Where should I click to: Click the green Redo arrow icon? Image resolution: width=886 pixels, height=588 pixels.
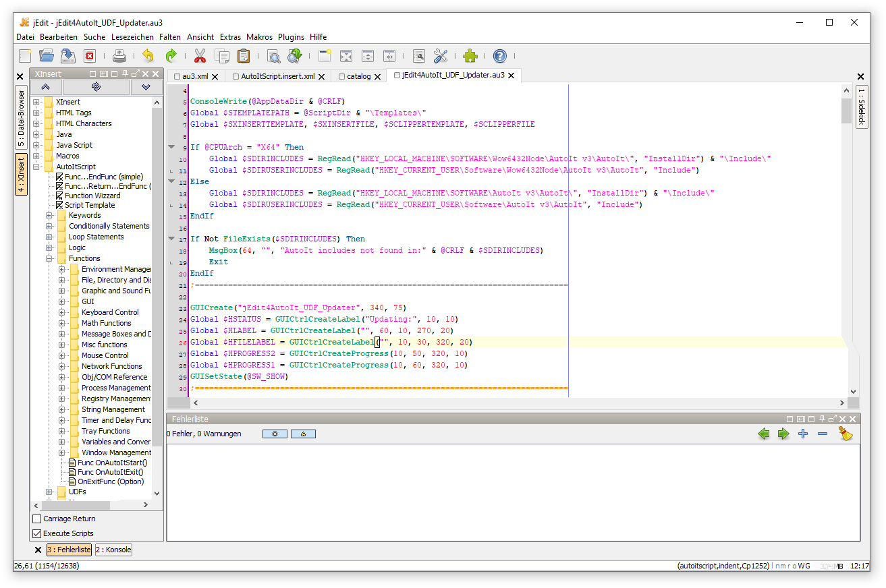tap(171, 56)
